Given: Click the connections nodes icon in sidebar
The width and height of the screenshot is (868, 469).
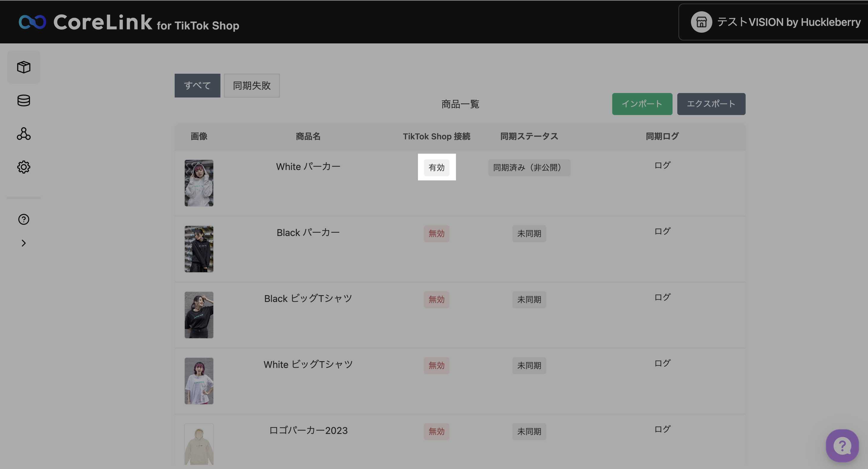Looking at the screenshot, I should click(x=23, y=134).
